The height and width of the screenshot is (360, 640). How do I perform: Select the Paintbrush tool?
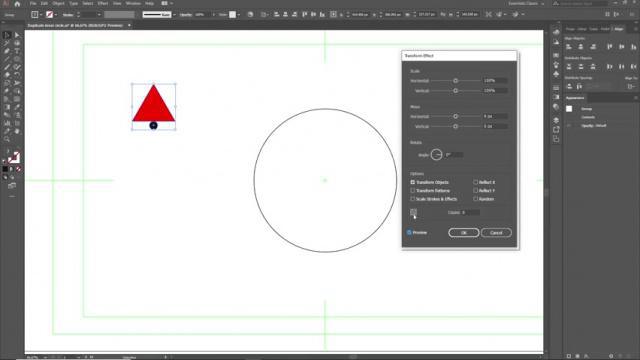(7, 67)
